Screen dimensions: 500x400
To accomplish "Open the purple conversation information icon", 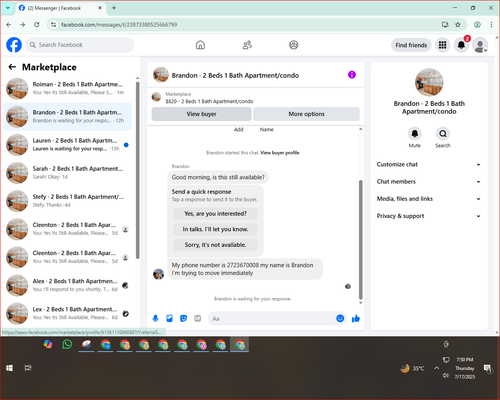I will [352, 75].
